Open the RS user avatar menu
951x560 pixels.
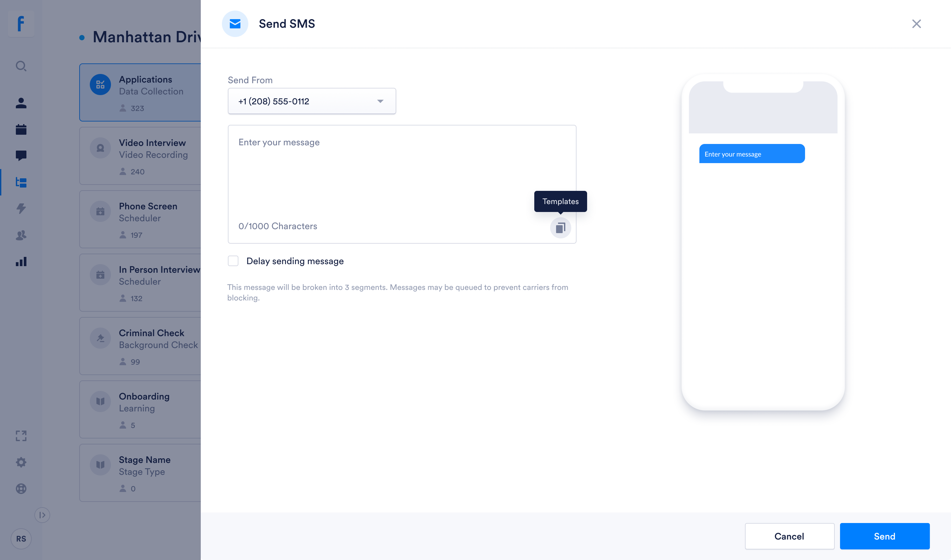pyautogui.click(x=21, y=539)
